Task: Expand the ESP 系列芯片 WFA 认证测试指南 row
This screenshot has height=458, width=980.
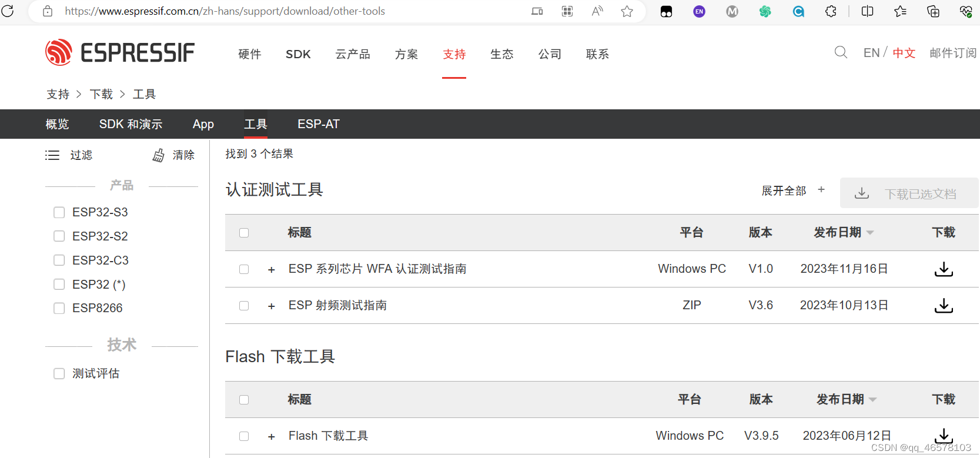Action: (271, 270)
